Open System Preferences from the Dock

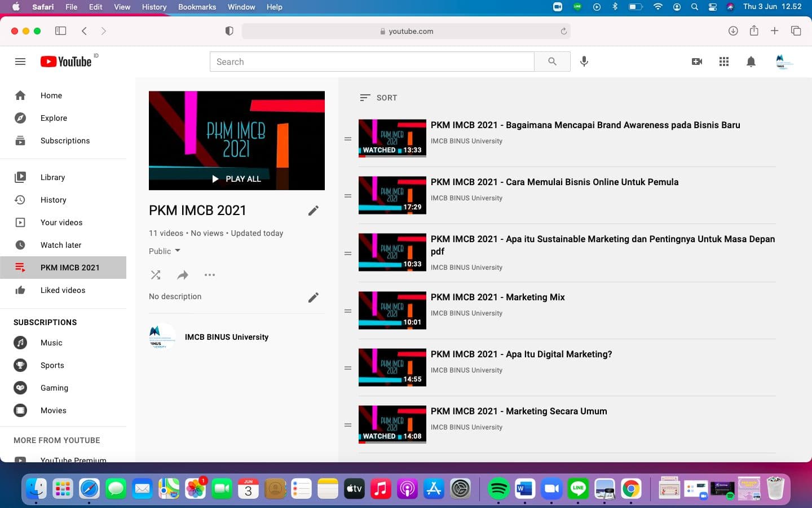click(x=460, y=488)
